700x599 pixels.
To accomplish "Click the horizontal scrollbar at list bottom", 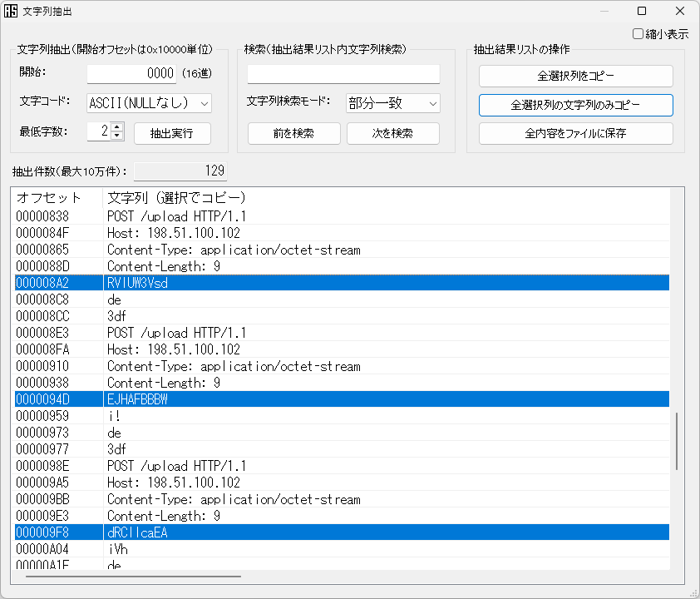I will (133, 576).
